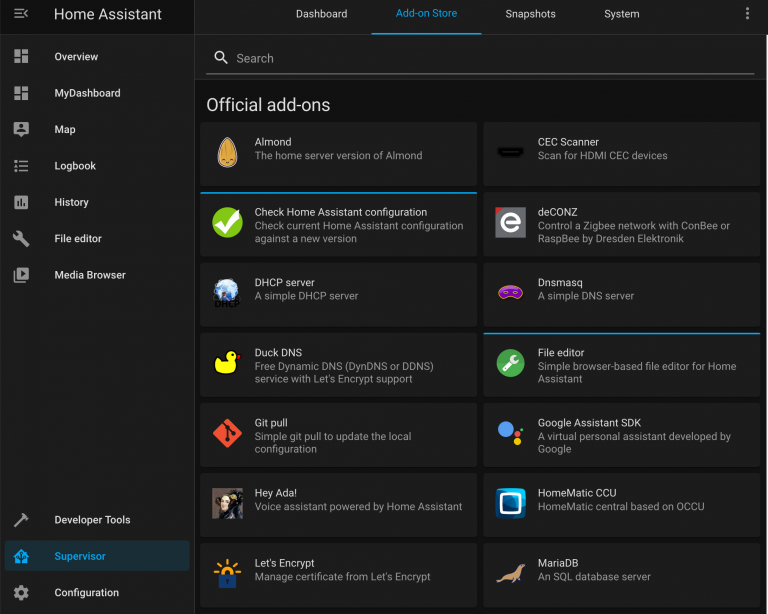Go to Configuration in the sidebar

[86, 593]
